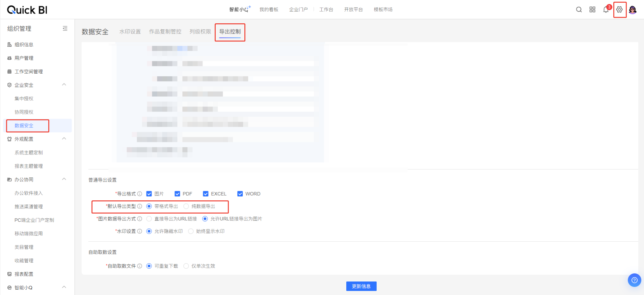Open the apps grid icon
The height and width of the screenshot is (295, 644).
(x=592, y=9)
